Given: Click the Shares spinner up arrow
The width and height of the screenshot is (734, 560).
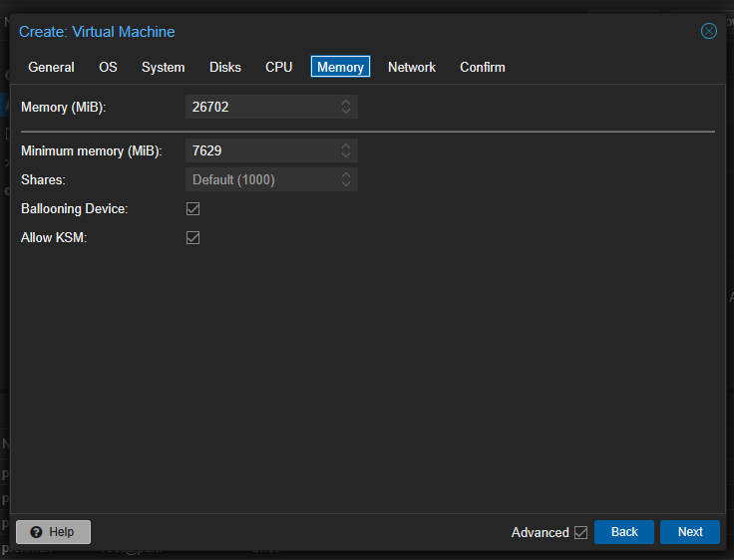Looking at the screenshot, I should [x=346, y=175].
